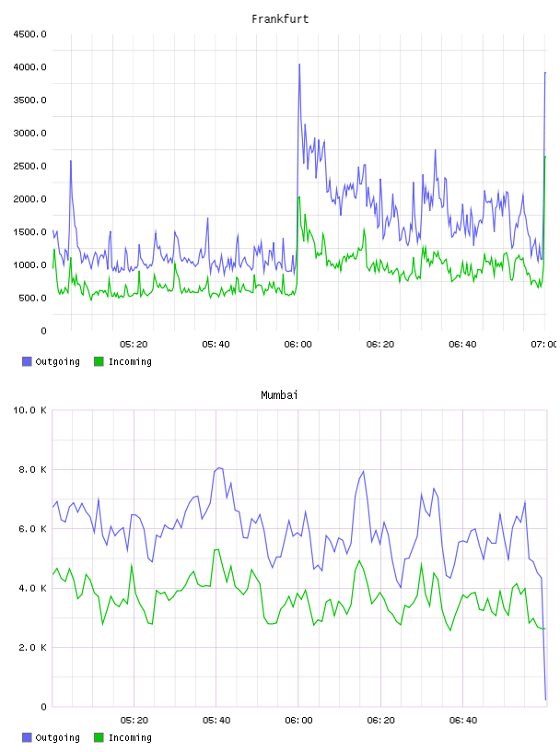
Task: Click the 06:40 time label in Frankfurt chart
Action: coord(462,345)
